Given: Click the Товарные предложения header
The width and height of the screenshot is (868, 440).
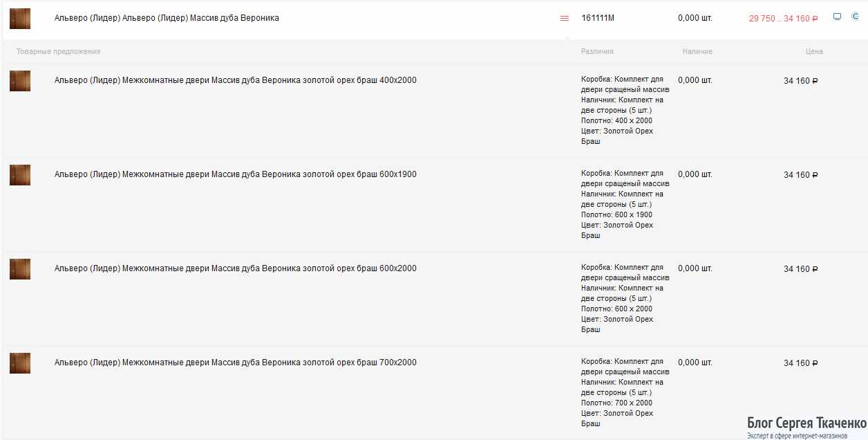Looking at the screenshot, I should pyautogui.click(x=58, y=52).
